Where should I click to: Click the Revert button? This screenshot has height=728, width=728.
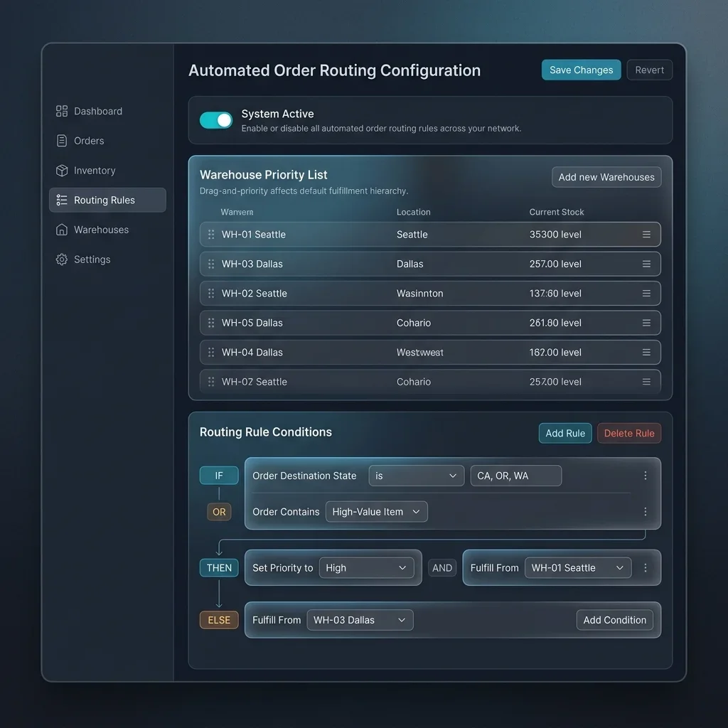point(650,70)
